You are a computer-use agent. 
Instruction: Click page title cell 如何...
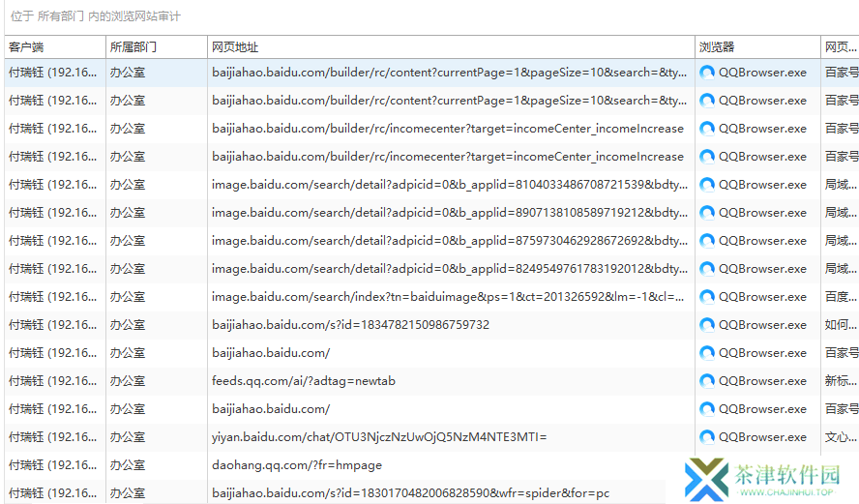[841, 325]
